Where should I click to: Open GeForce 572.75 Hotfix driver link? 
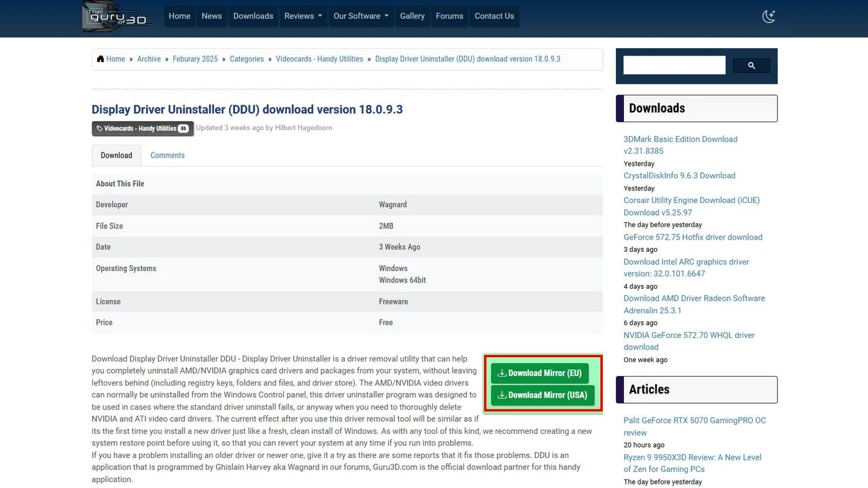pyautogui.click(x=693, y=237)
